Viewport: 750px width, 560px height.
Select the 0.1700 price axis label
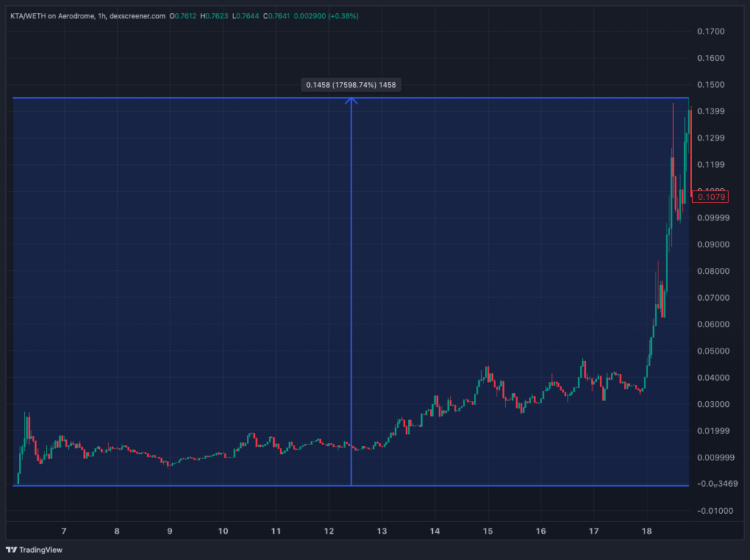[x=710, y=31]
